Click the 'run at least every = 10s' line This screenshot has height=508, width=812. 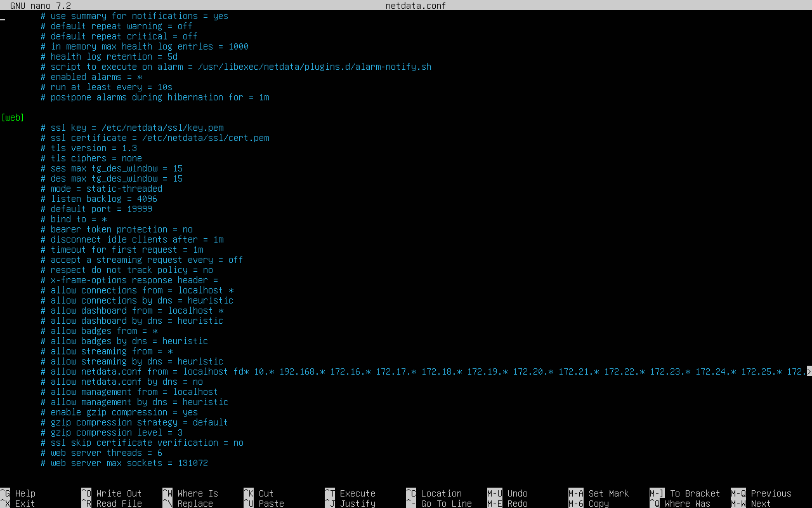click(107, 87)
